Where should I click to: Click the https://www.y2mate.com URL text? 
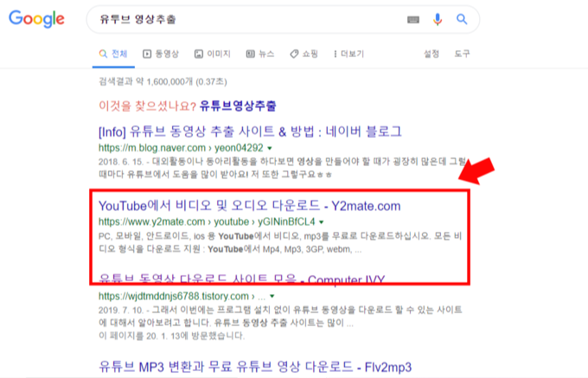click(151, 221)
